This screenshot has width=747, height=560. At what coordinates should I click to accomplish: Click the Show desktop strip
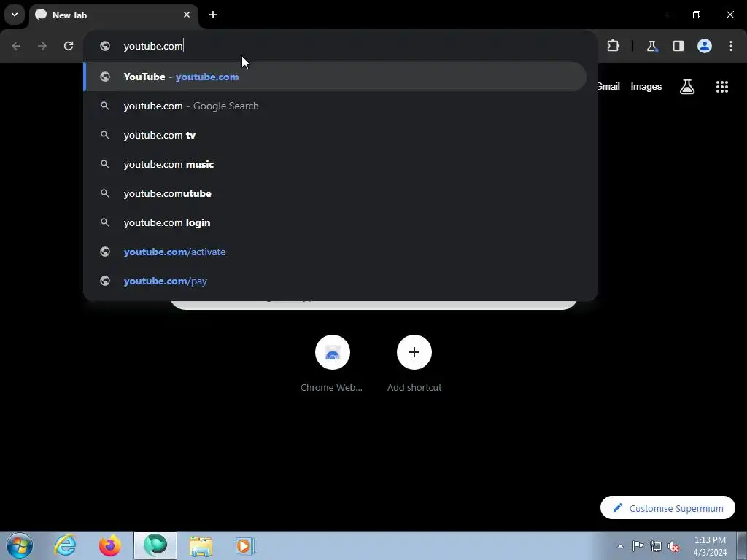point(742,545)
